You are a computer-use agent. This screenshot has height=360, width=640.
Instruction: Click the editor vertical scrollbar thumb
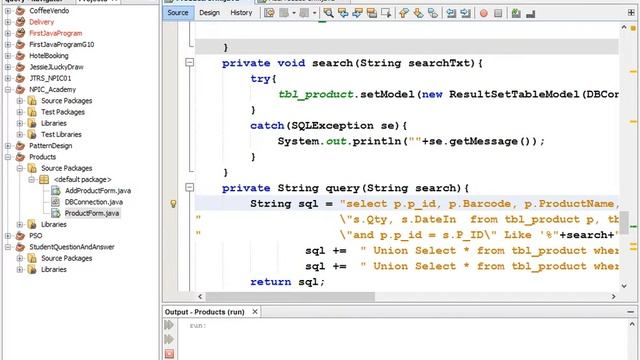(x=624, y=223)
